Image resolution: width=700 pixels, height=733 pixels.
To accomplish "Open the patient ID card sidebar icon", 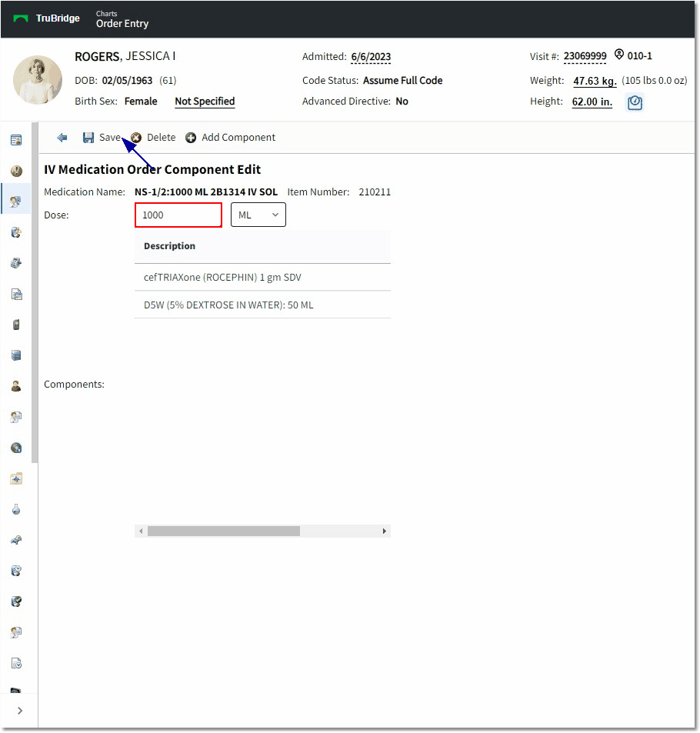I will [16, 140].
